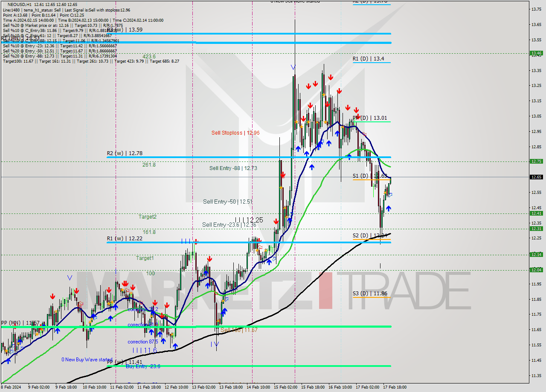Select the 'Sell Entry -23.6 | 12.36' label

[230, 225]
